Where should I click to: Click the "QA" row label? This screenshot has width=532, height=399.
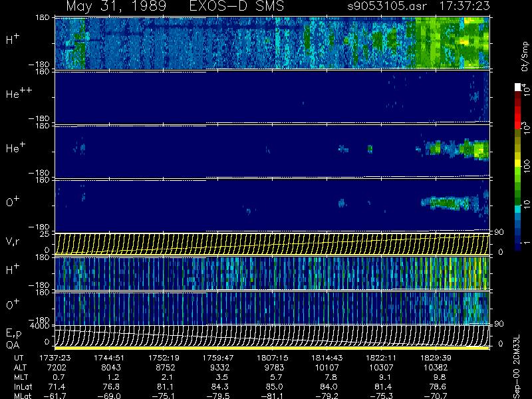[13, 344]
